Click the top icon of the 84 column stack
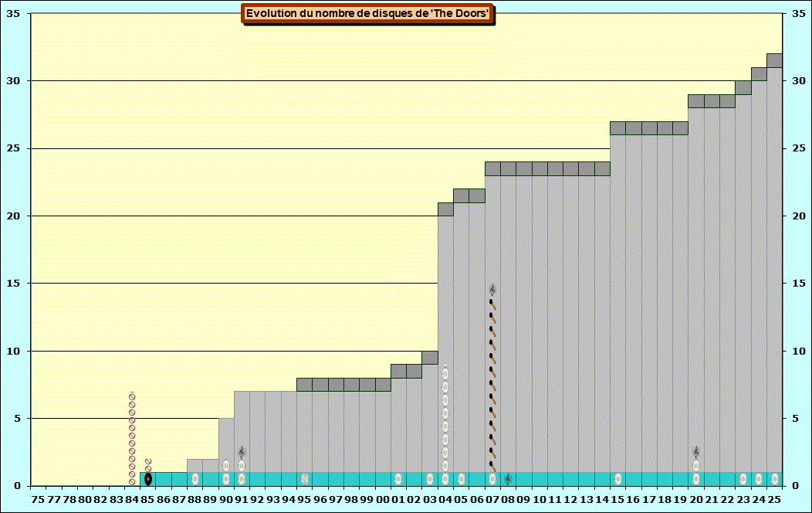This screenshot has width=812, height=513. [132, 397]
